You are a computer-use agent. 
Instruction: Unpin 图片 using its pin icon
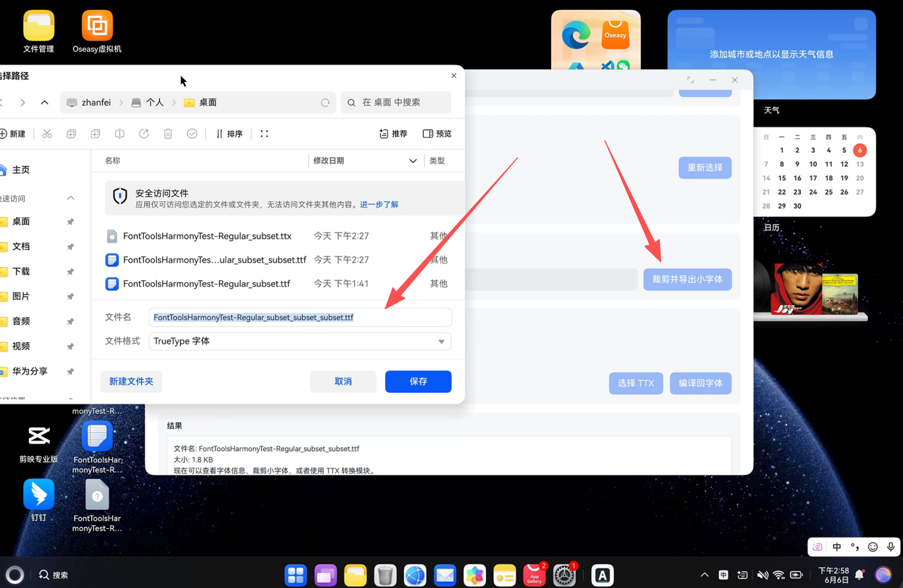(71, 296)
